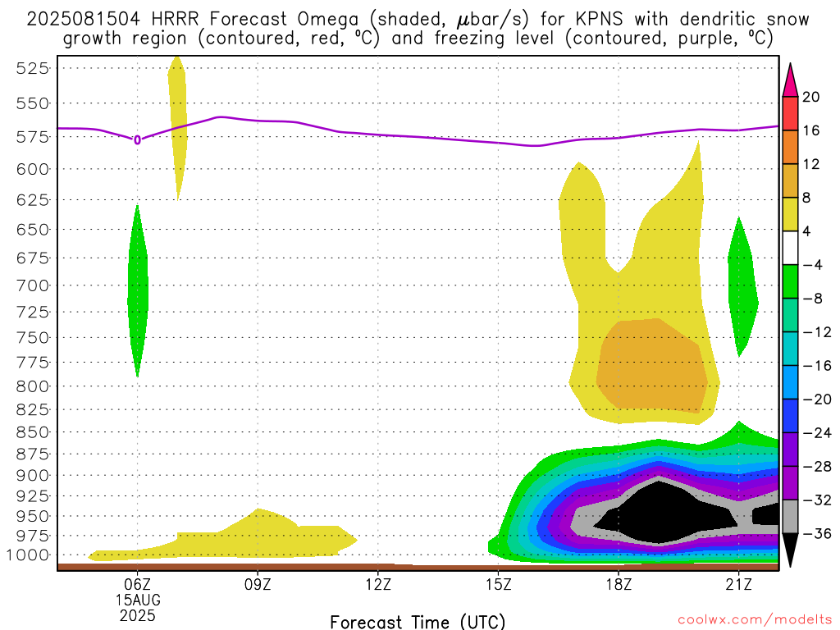Screen dimensions: 840x630
Task: Click the 1000 pressure level label
Action: click(x=29, y=555)
